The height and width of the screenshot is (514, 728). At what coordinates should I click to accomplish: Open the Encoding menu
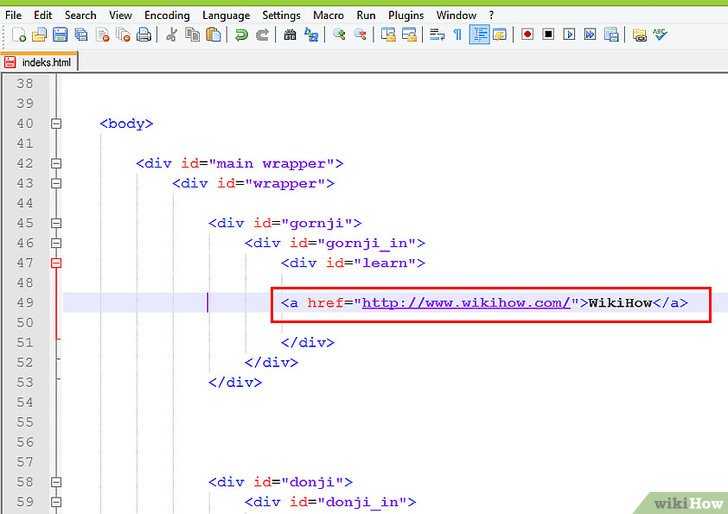pyautogui.click(x=167, y=15)
